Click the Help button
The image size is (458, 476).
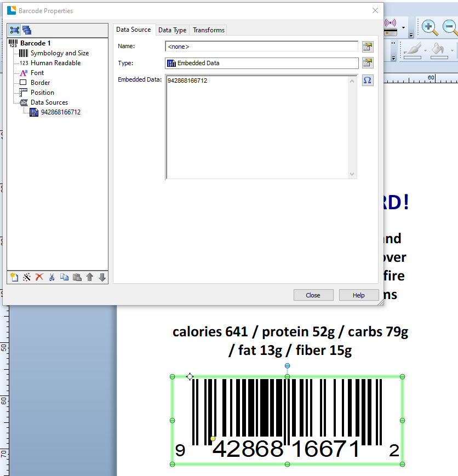(358, 295)
